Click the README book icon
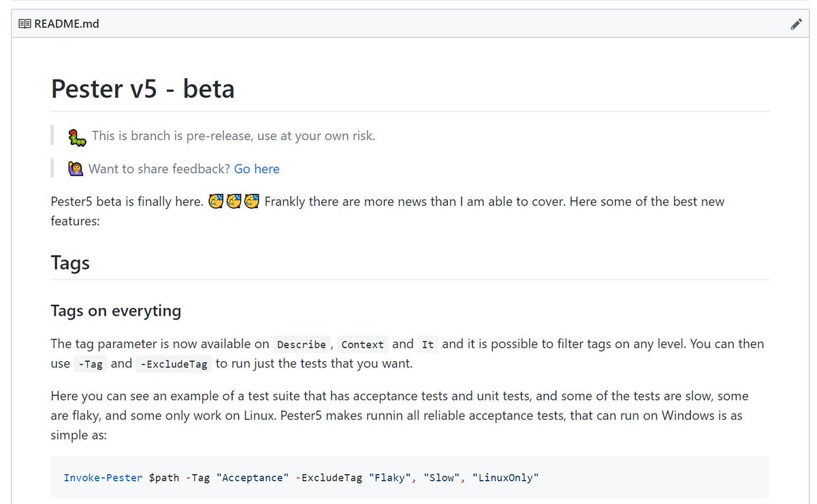The height and width of the screenshot is (504, 817). coord(25,24)
